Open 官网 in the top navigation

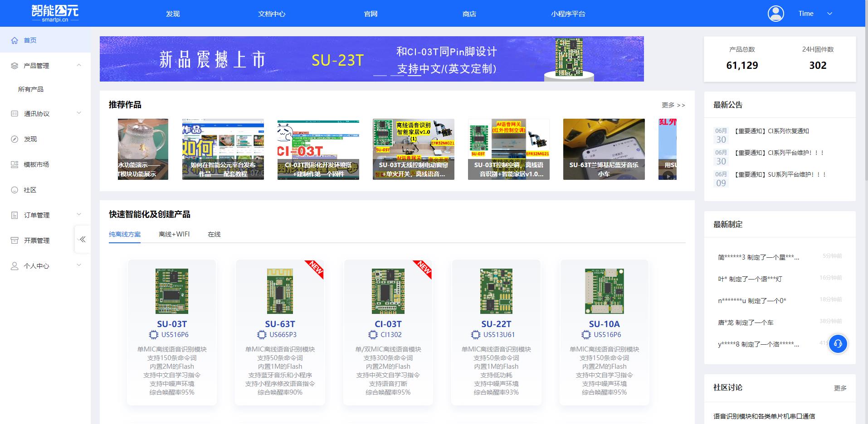tap(371, 14)
